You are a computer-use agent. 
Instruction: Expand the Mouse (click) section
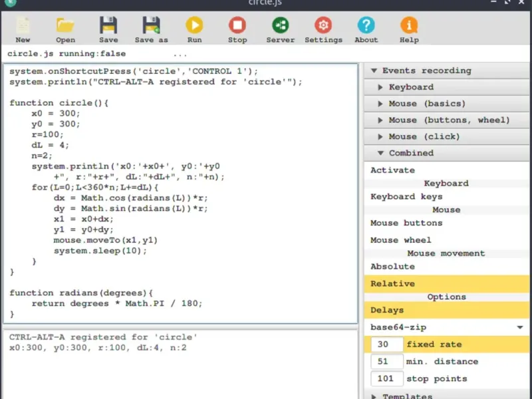[x=446, y=136]
